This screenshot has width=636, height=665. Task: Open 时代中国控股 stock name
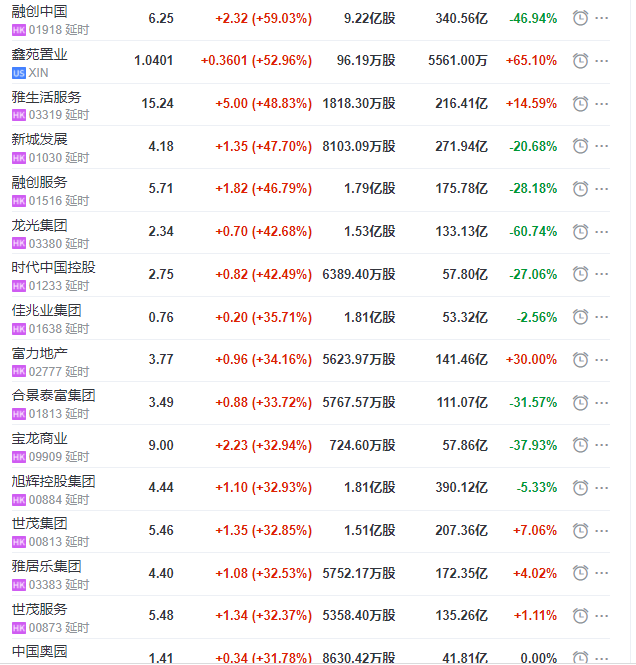click(x=53, y=267)
